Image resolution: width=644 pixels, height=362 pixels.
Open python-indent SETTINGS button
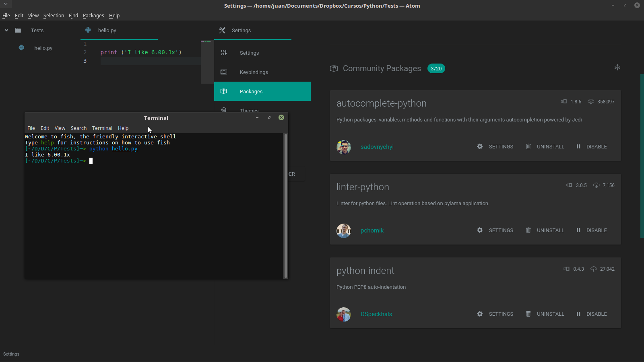(x=495, y=314)
